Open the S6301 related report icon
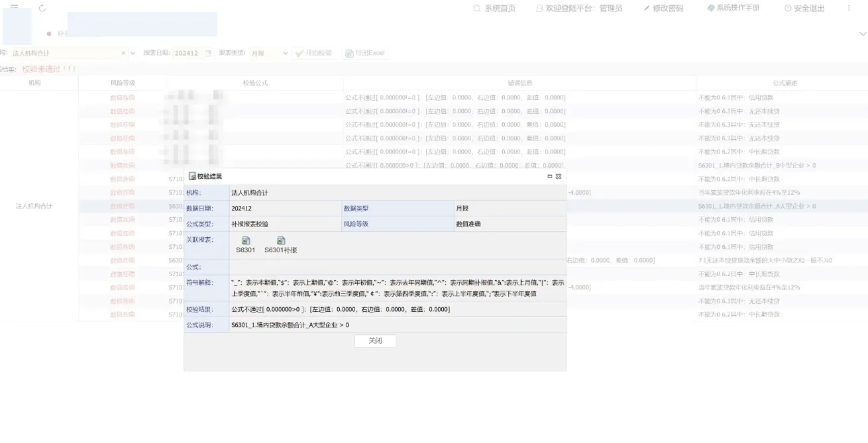This screenshot has width=868, height=443. tap(245, 241)
